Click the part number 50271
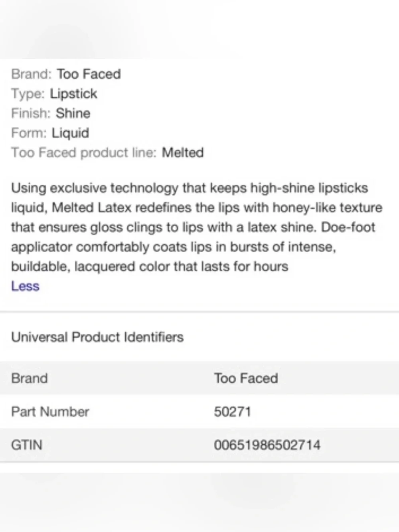The width and height of the screenshot is (399, 532). [233, 411]
